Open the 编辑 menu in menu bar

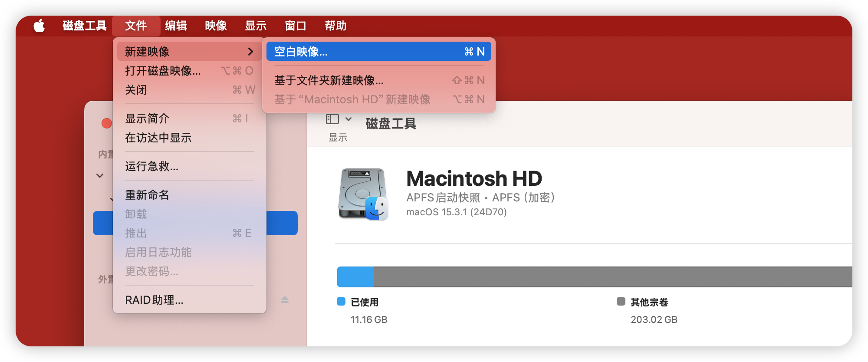click(176, 26)
